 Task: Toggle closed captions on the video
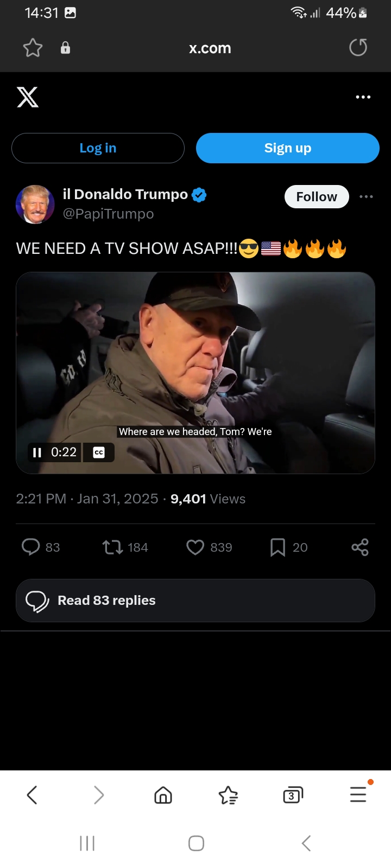99,452
